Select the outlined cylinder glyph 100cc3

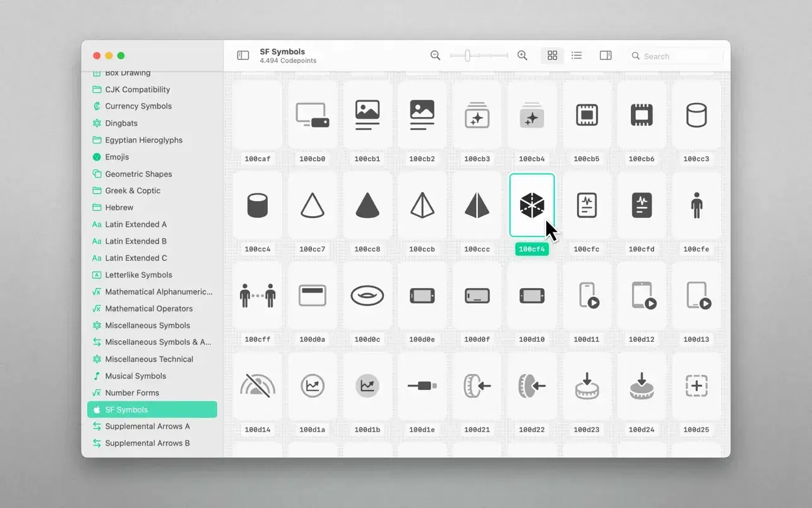(696, 116)
